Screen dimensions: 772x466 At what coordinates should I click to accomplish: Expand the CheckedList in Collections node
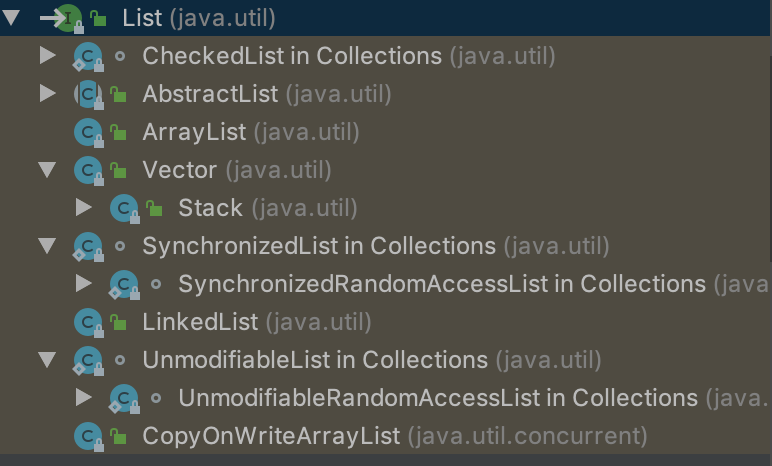(x=47, y=56)
